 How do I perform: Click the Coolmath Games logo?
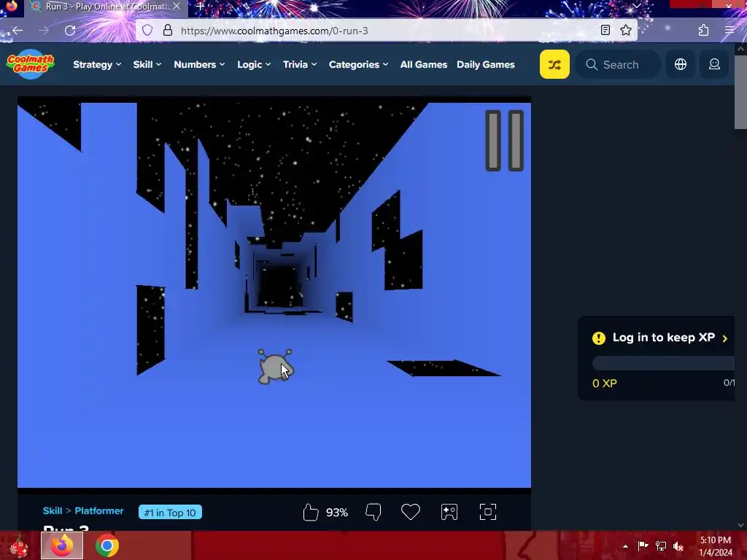[x=31, y=64]
